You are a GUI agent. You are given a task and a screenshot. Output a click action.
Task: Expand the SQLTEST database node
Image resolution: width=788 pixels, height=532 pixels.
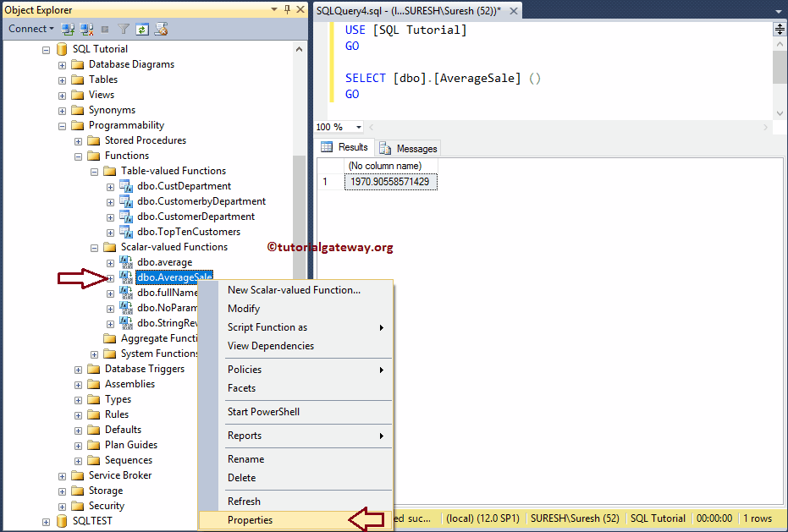(x=47, y=522)
